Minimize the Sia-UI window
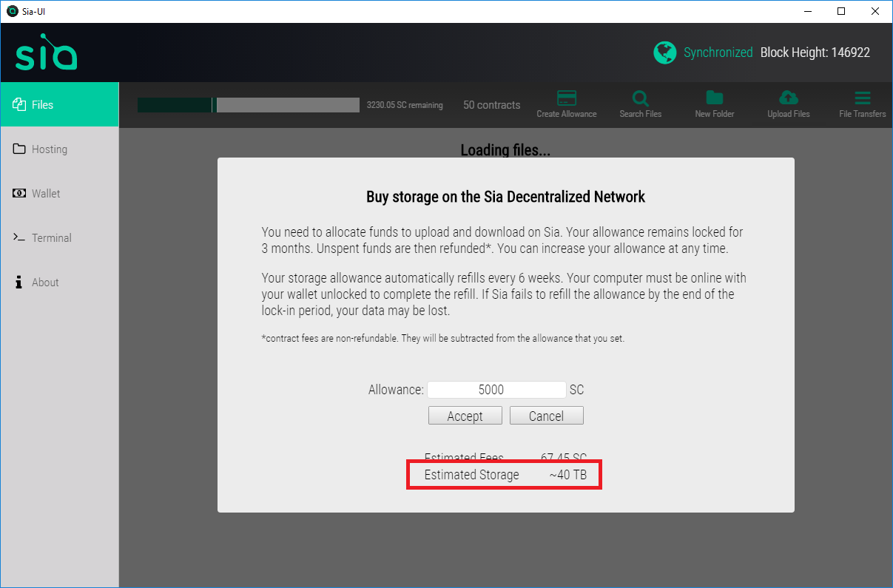 click(808, 11)
